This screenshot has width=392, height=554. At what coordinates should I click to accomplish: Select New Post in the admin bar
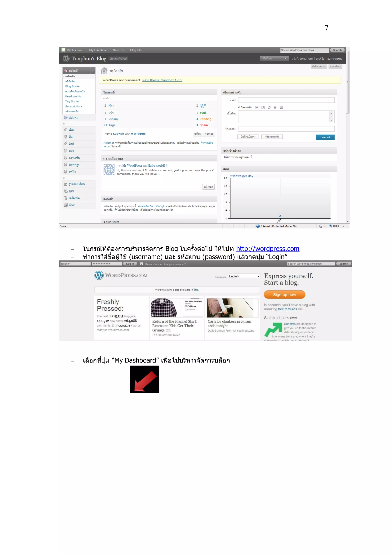pos(119,50)
